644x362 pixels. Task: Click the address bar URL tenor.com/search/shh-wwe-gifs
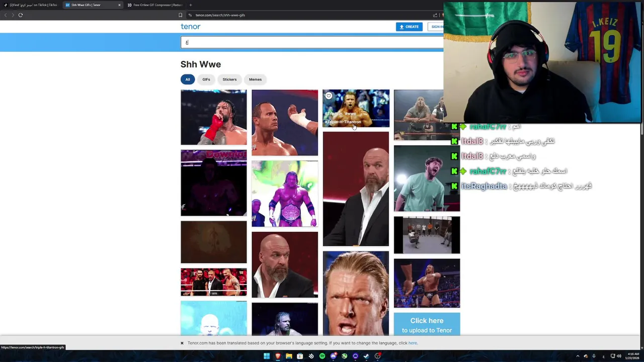click(x=220, y=15)
